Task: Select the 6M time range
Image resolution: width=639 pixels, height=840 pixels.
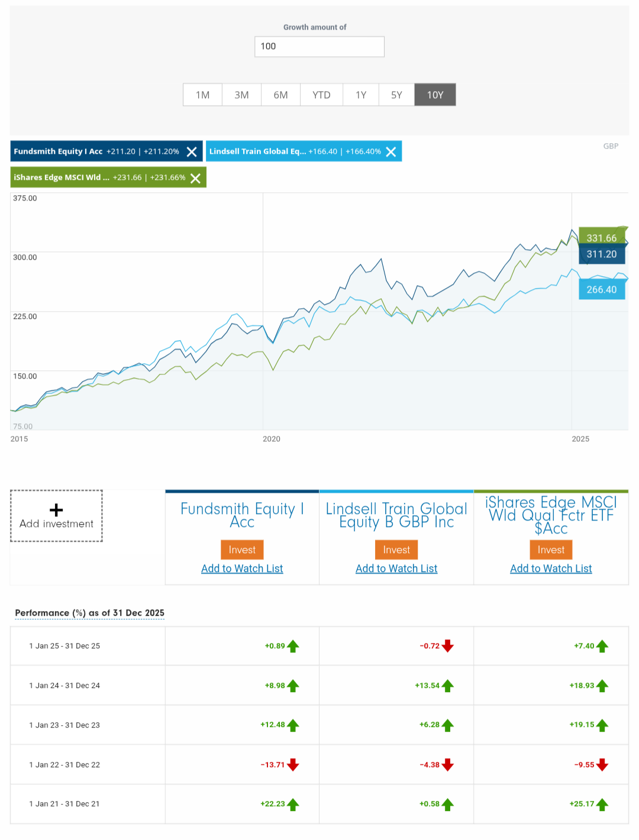Action: tap(281, 95)
